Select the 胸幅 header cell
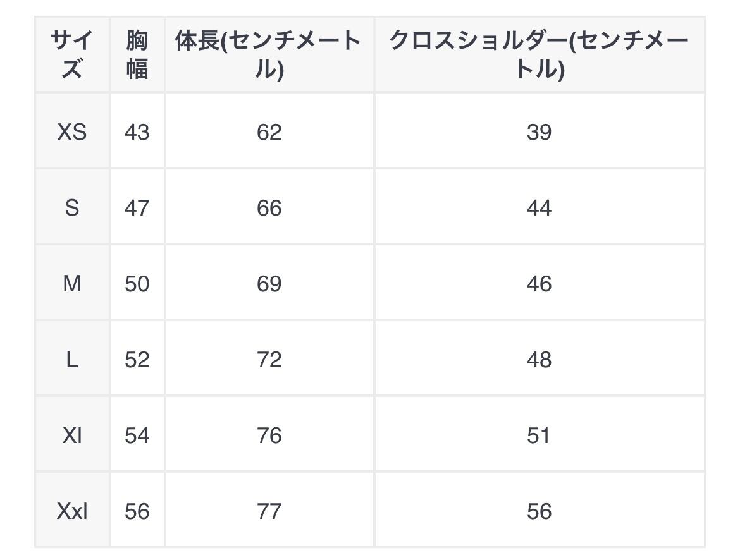The width and height of the screenshot is (740, 560). coord(137,54)
